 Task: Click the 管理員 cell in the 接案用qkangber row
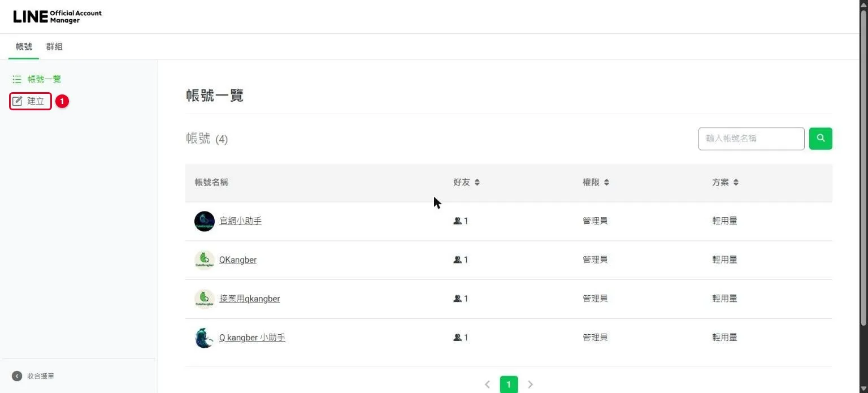coord(595,299)
